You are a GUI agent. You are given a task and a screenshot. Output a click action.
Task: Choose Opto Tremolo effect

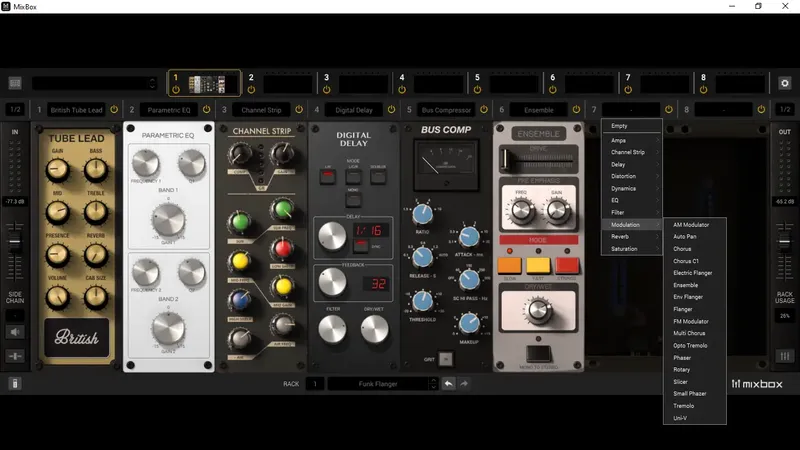coord(694,345)
